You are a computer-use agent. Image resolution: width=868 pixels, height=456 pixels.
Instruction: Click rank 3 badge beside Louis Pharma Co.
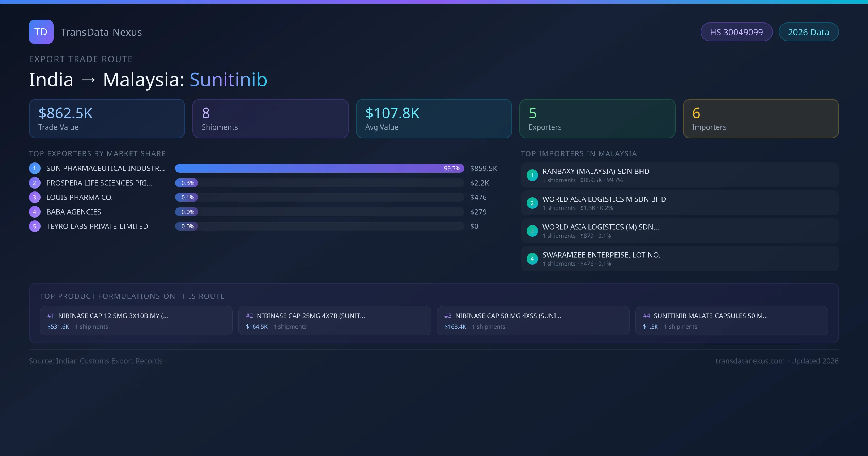coord(35,197)
